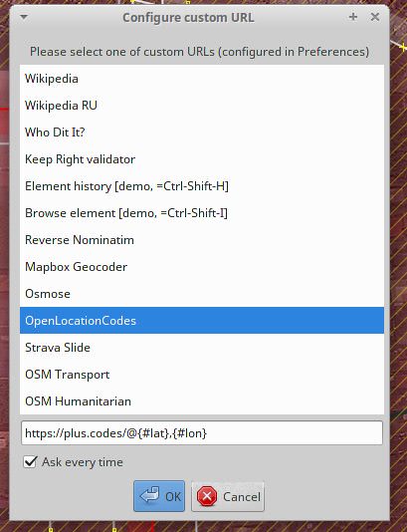
Task: Select OSM Humanitarian entry
Action: 202,401
